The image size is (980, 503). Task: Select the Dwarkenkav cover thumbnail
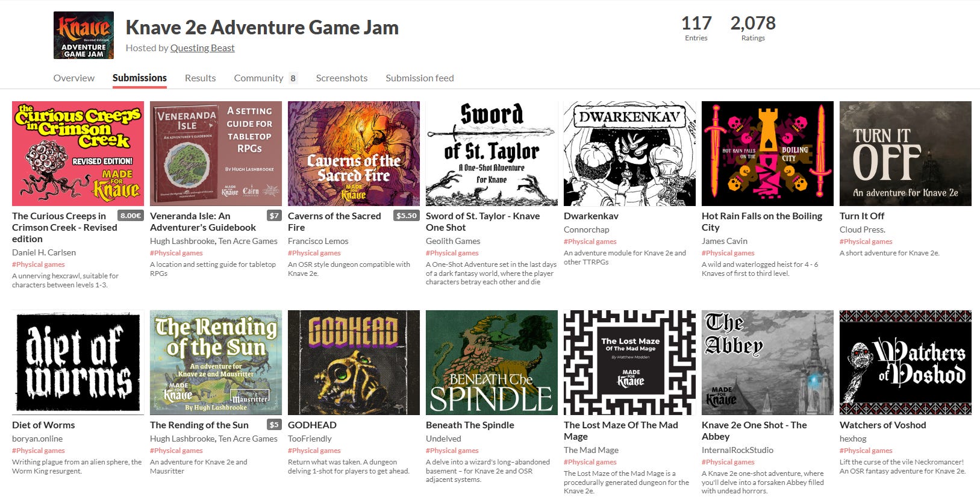pyautogui.click(x=629, y=154)
